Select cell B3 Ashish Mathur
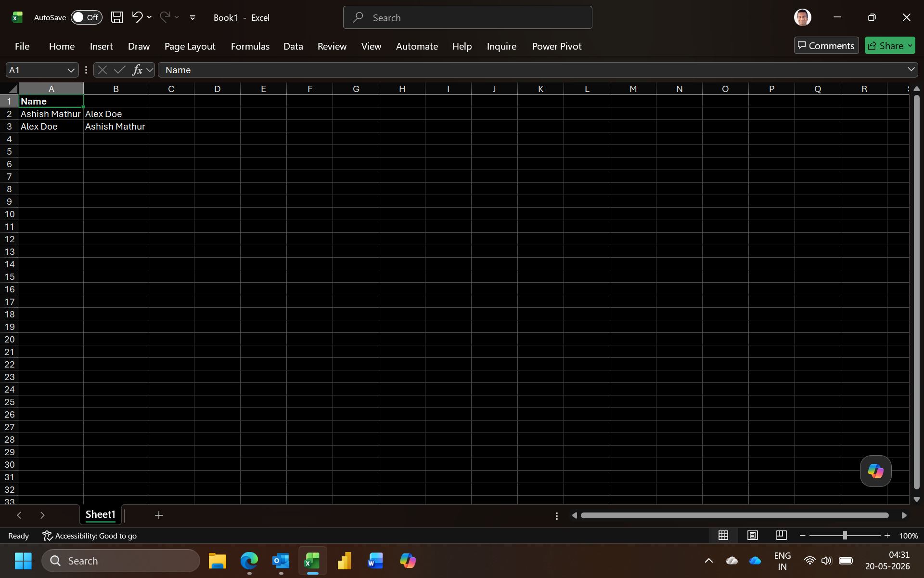Image resolution: width=924 pixels, height=578 pixels. click(x=115, y=126)
